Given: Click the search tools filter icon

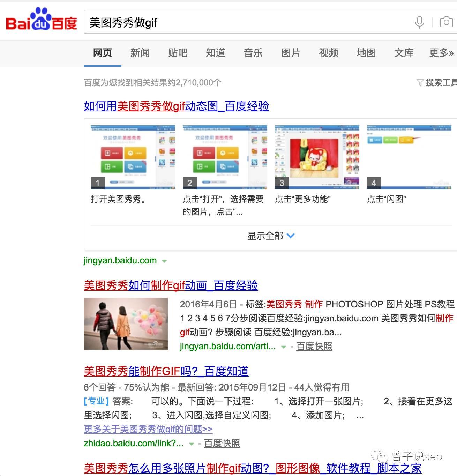Looking at the screenshot, I should (420, 83).
